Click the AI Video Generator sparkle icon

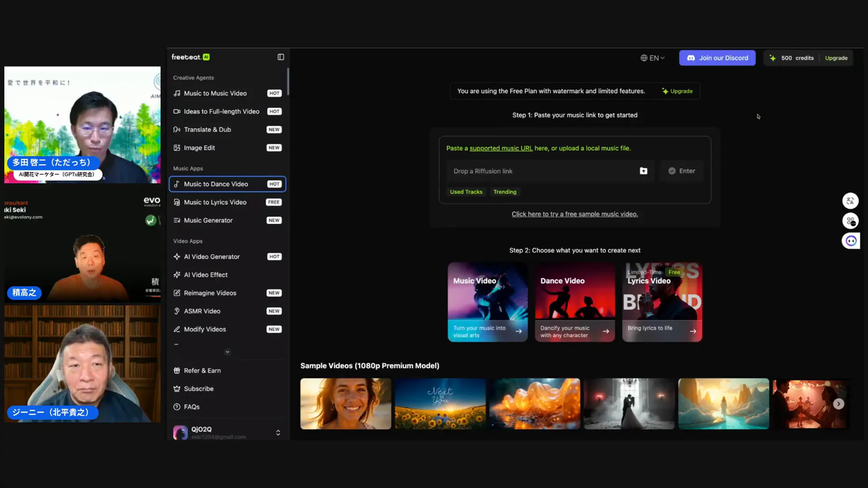click(177, 257)
